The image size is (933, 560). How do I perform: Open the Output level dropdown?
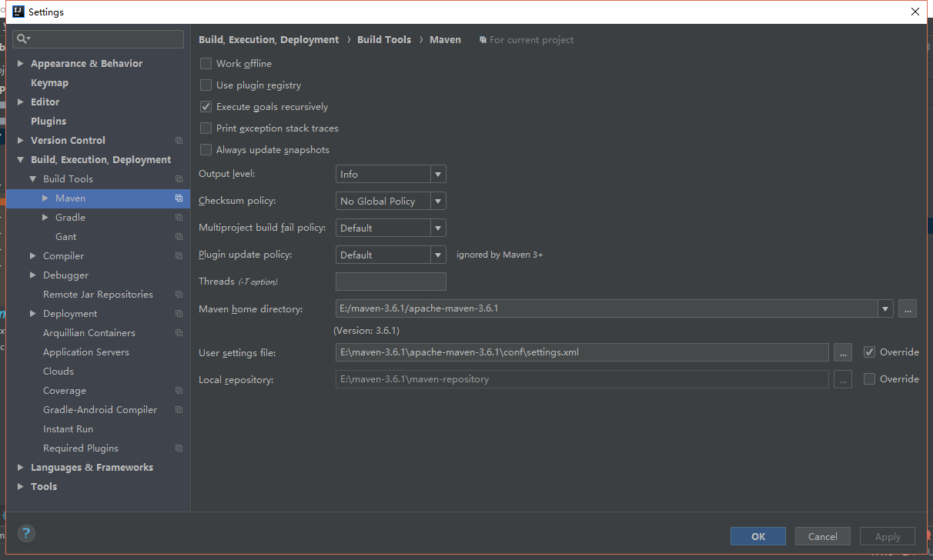(x=438, y=174)
